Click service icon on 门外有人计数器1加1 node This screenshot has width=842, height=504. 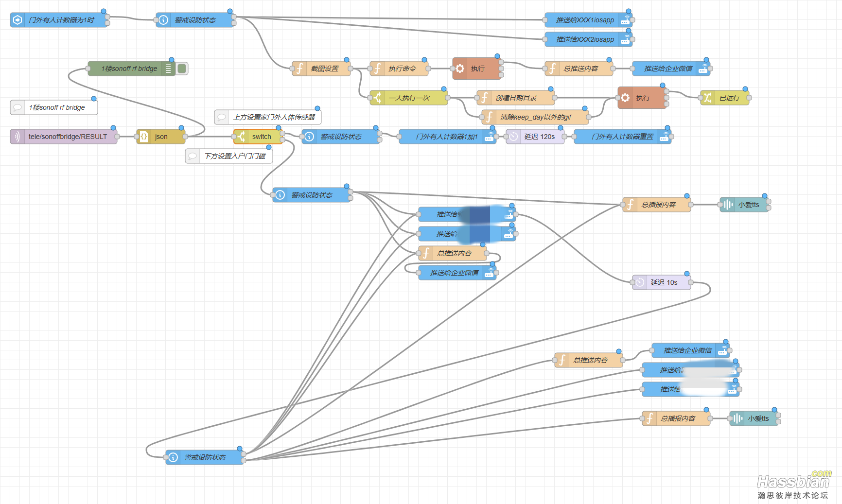click(489, 137)
